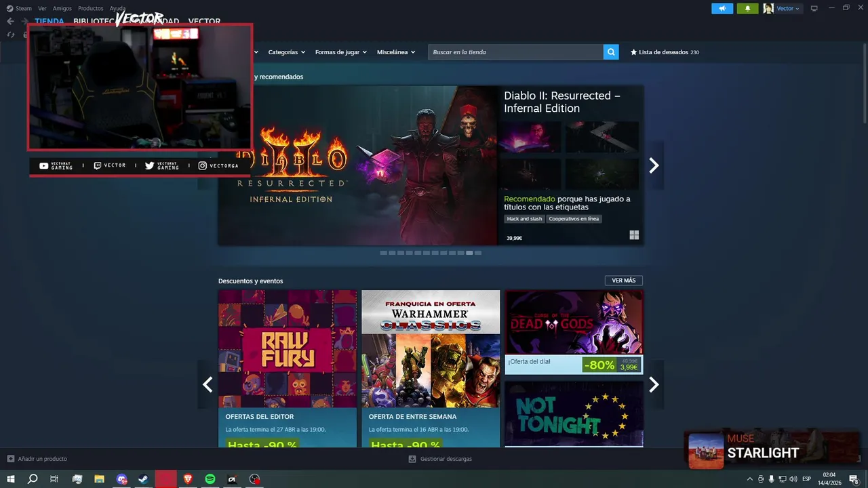The height and width of the screenshot is (488, 868).
Task: Open the Productos menu
Action: (x=91, y=8)
